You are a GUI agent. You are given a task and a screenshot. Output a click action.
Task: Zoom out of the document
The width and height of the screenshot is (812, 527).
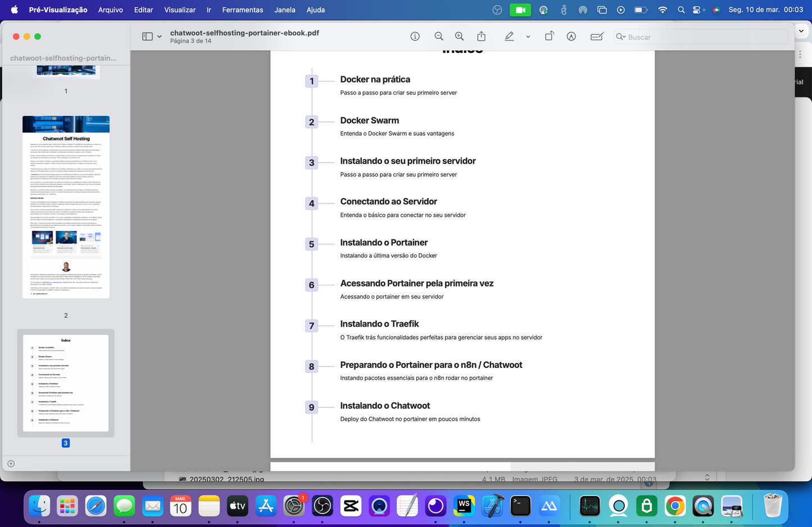click(x=438, y=36)
